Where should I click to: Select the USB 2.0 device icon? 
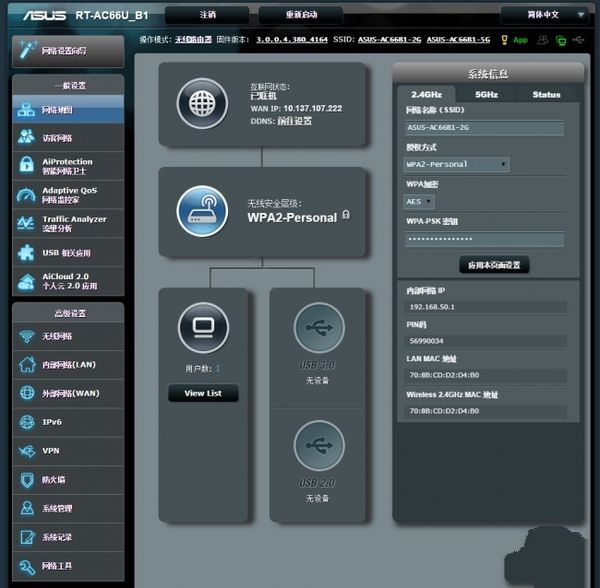[x=319, y=446]
